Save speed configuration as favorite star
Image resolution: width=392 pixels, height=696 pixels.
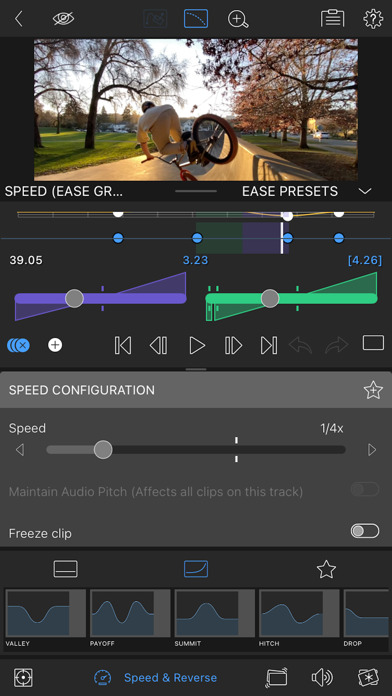click(x=373, y=390)
